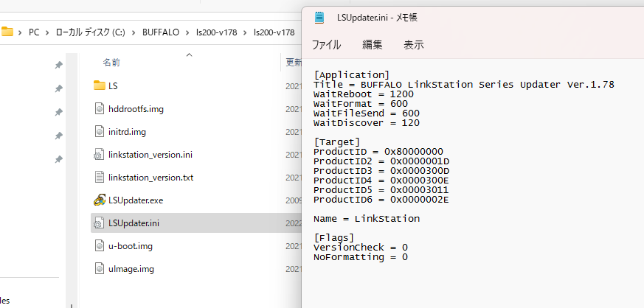
Task: Click the [Application] section line in Notepad
Action: point(352,75)
